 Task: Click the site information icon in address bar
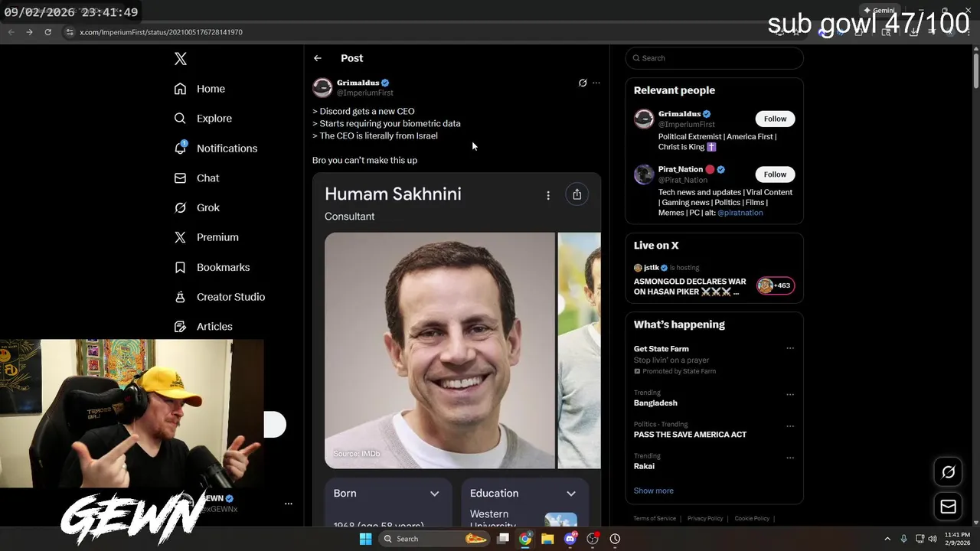70,32
